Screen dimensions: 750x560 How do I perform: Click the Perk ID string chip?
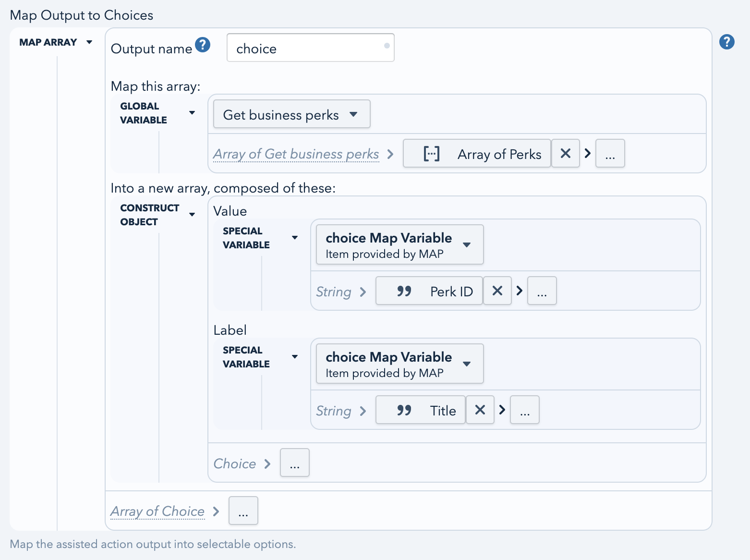(429, 291)
